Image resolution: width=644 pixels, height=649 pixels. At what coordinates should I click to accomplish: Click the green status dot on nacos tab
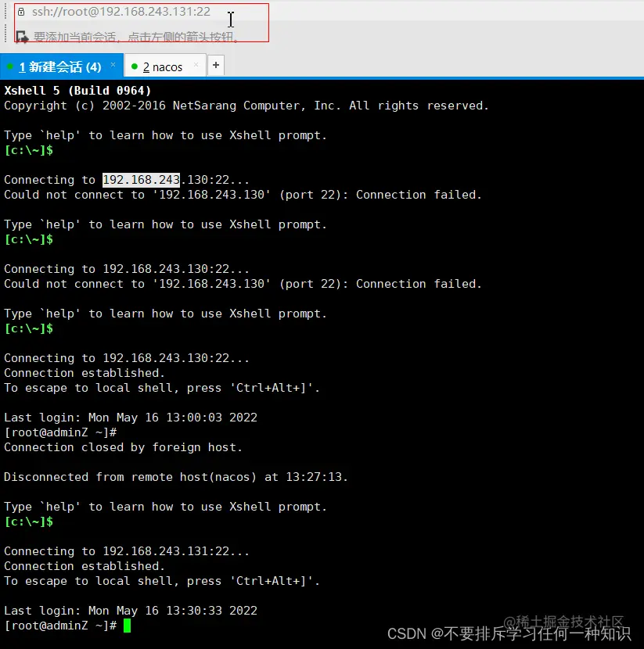[134, 66]
